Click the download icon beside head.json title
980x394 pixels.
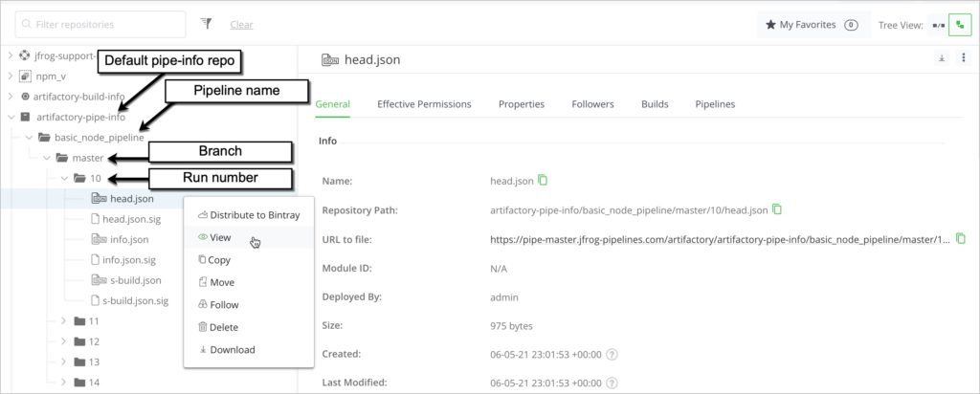click(942, 58)
